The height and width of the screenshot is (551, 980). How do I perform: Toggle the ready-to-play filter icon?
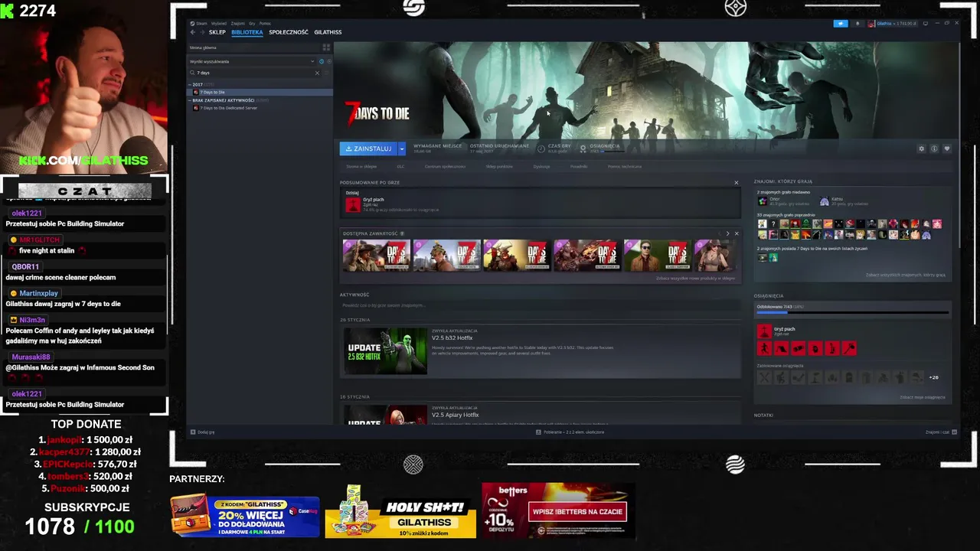(x=328, y=61)
